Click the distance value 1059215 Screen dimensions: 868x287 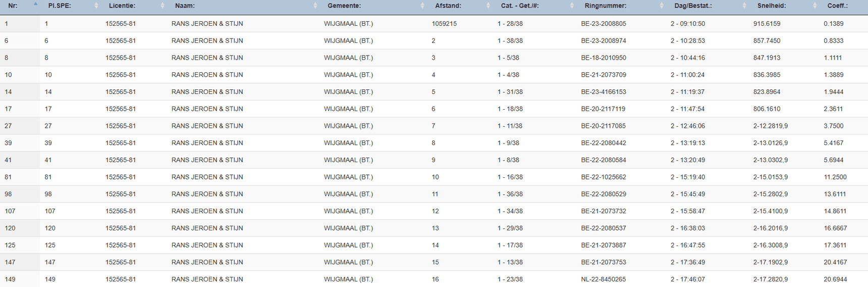(444, 24)
